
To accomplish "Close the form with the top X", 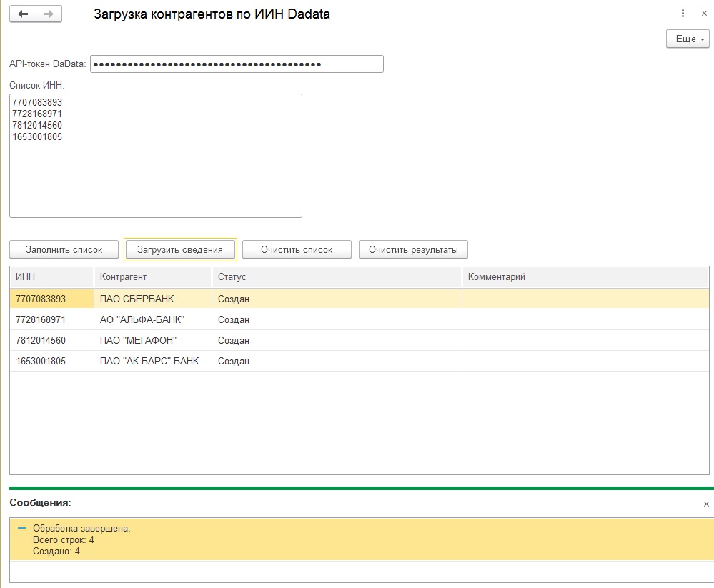I will 704,14.
